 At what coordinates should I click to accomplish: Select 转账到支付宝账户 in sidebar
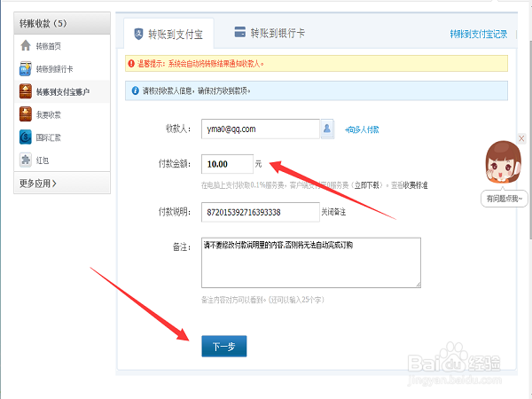tap(62, 91)
